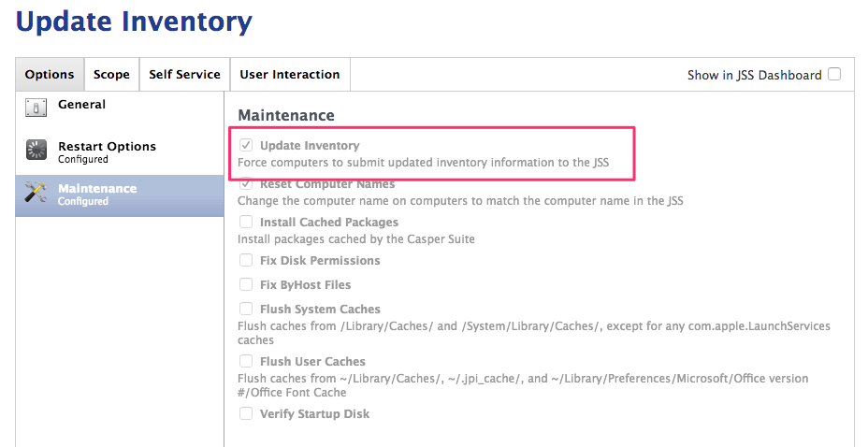Check Verify Startup Disk option

coord(246,413)
